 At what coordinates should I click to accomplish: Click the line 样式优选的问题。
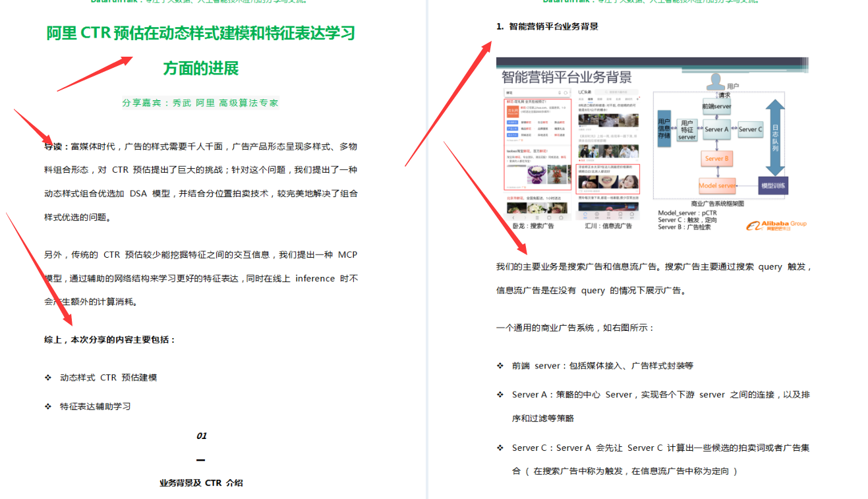[x=80, y=218]
